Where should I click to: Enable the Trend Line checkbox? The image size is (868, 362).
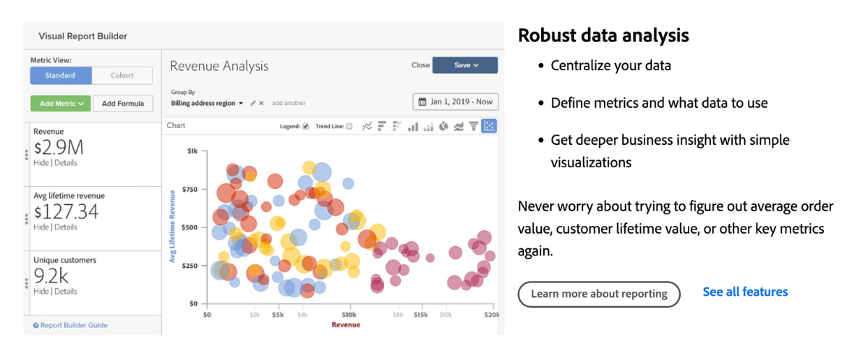click(x=349, y=126)
